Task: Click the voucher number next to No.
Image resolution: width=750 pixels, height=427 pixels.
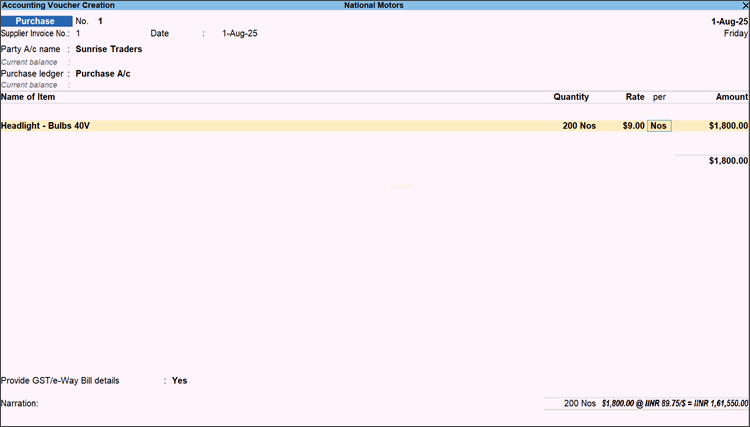Action: tap(100, 21)
